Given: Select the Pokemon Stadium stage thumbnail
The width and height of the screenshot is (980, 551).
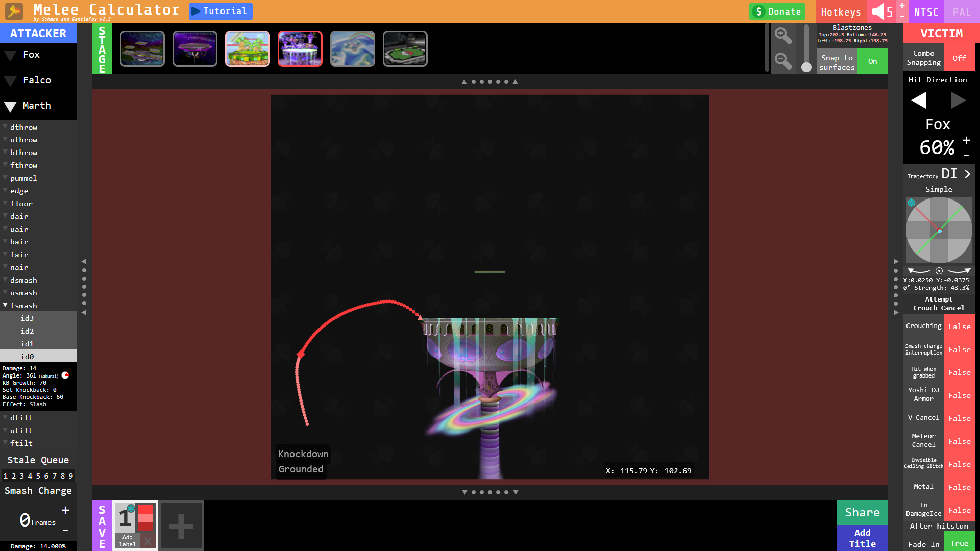Looking at the screenshot, I should pyautogui.click(x=405, y=48).
